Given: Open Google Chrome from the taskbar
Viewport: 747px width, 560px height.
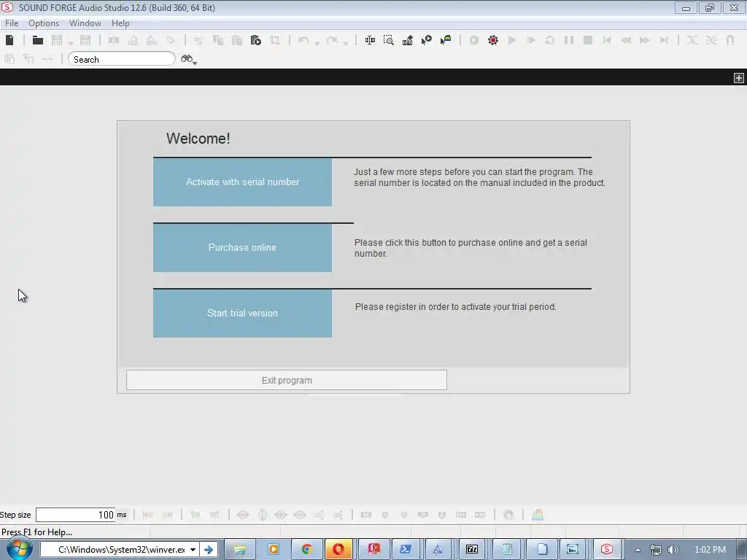Looking at the screenshot, I should (307, 550).
